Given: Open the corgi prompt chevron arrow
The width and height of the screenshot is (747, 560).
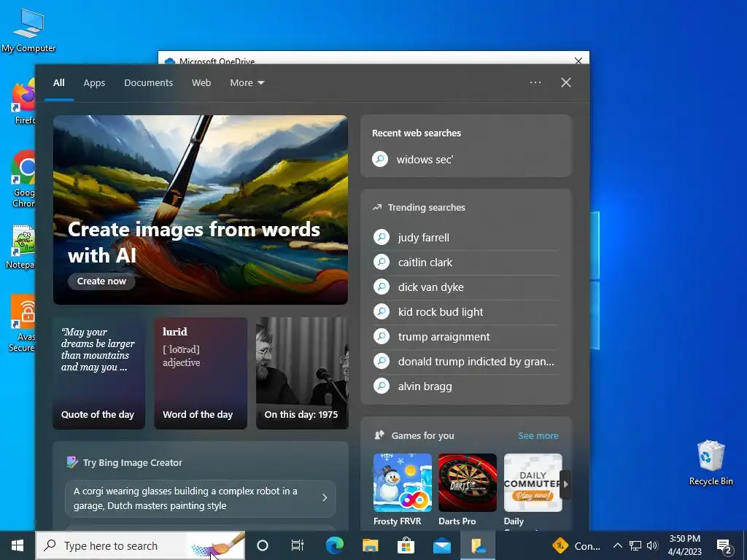Looking at the screenshot, I should (x=325, y=497).
